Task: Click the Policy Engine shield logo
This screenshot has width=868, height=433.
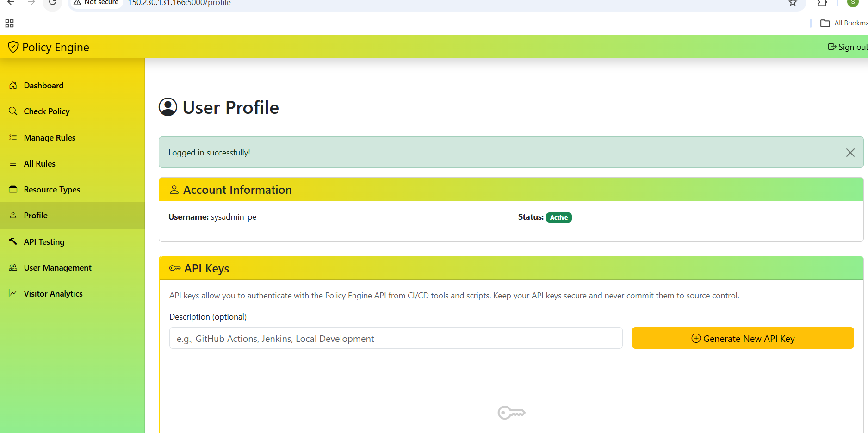Action: [12, 47]
